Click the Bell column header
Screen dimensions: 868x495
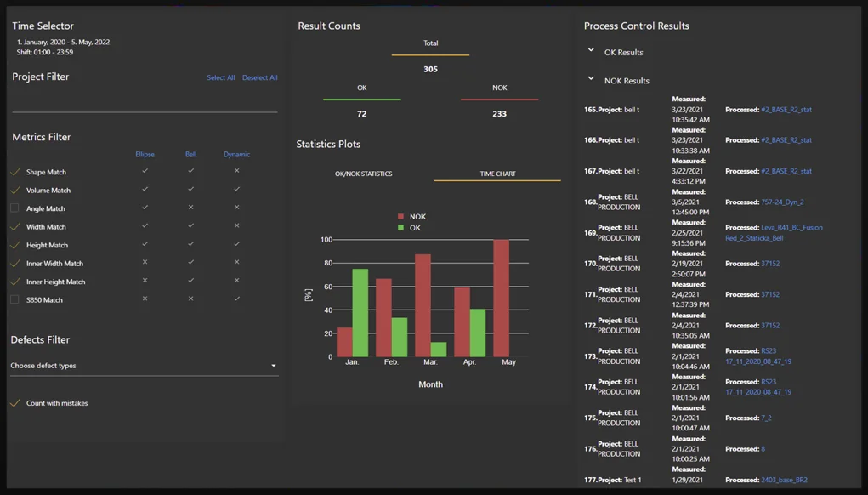pos(190,155)
